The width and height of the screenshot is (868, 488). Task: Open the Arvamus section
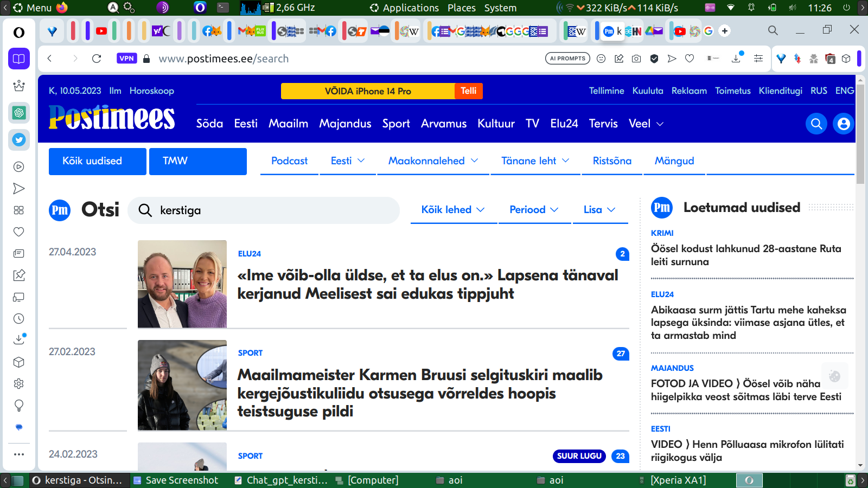click(444, 124)
